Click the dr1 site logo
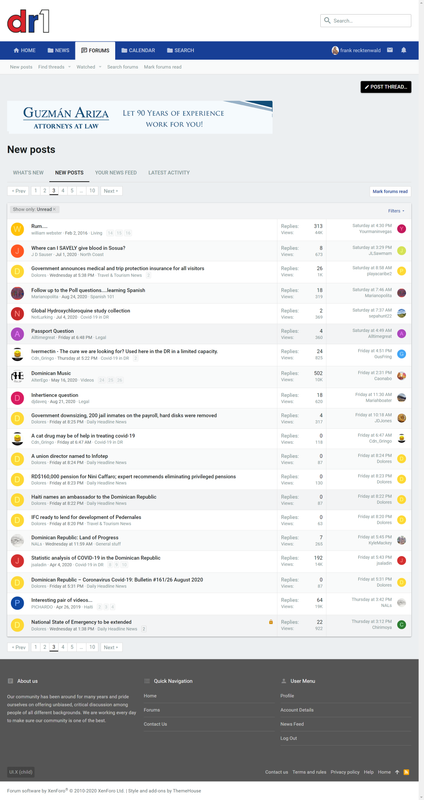 pyautogui.click(x=28, y=21)
